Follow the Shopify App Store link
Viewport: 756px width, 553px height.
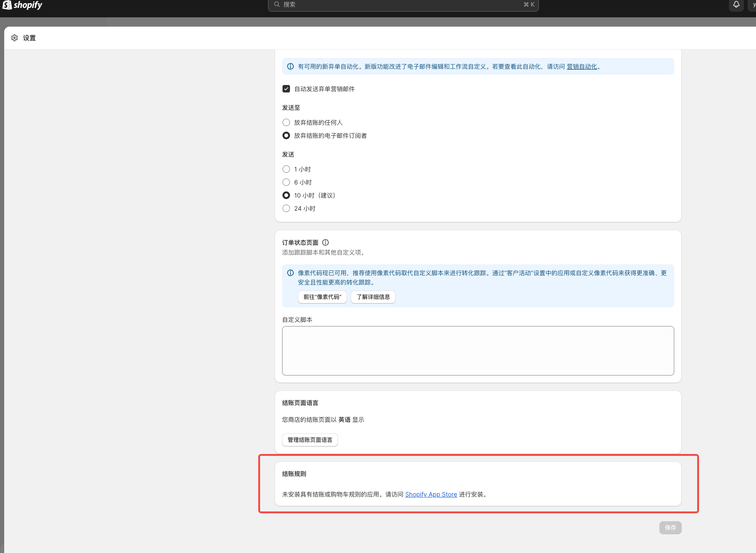tap(431, 495)
